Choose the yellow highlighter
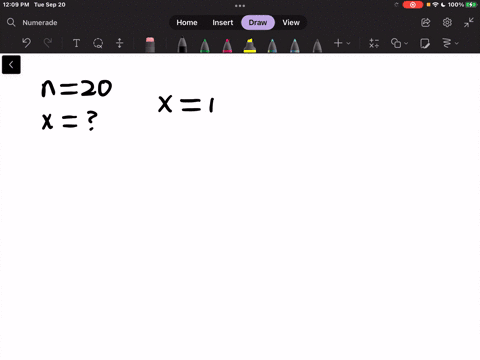 [250, 45]
